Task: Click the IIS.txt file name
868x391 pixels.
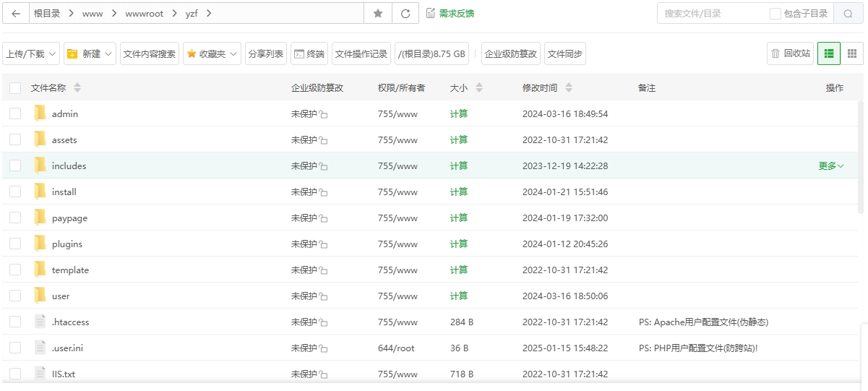Action: 64,374
